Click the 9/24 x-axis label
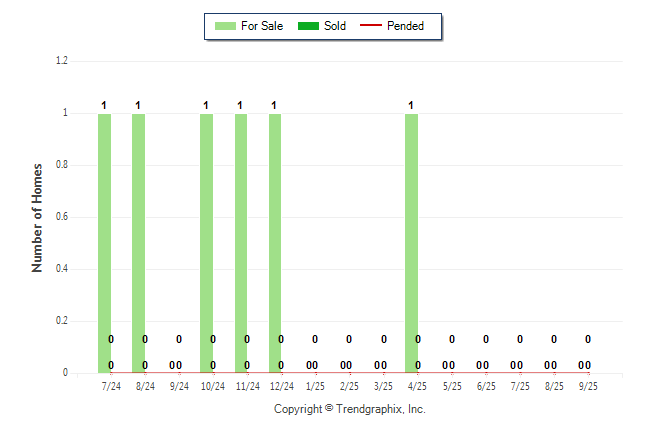Screen dimensions: 646x434 [x=179, y=385]
